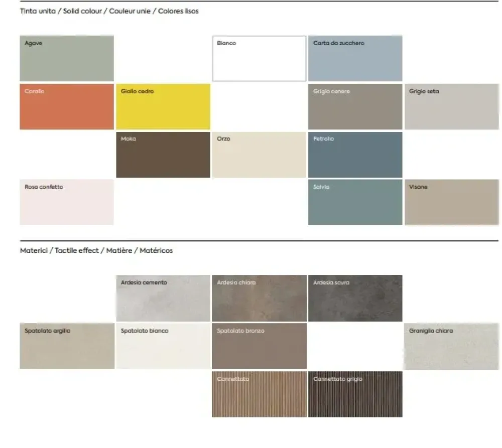
Task: Click the Spatolato bronzo finish
Action: pos(259,346)
